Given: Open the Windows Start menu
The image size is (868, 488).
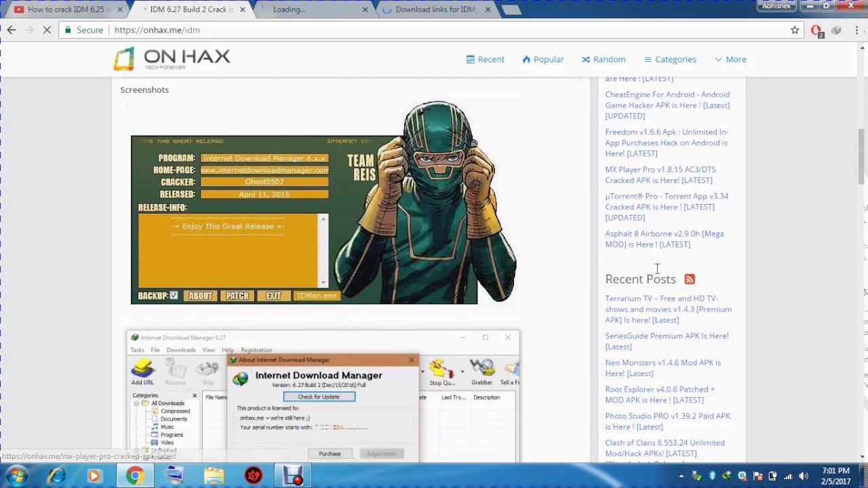Looking at the screenshot, I should coord(16,476).
